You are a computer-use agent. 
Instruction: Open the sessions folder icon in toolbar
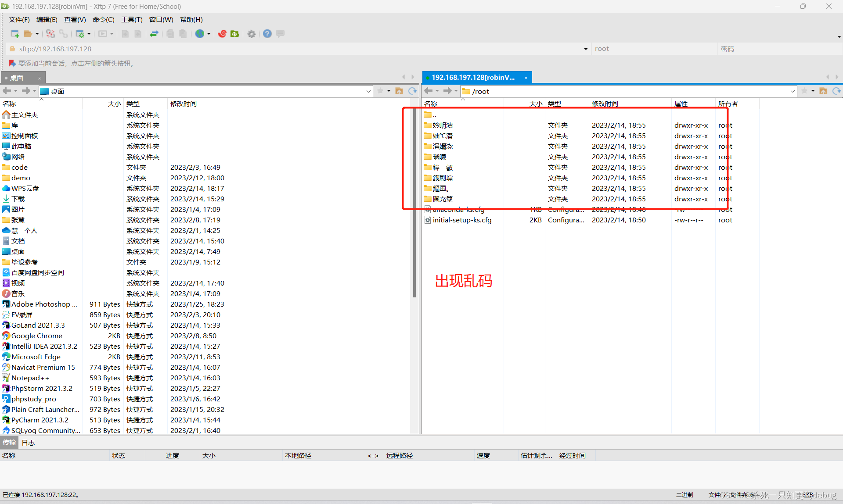coord(28,34)
